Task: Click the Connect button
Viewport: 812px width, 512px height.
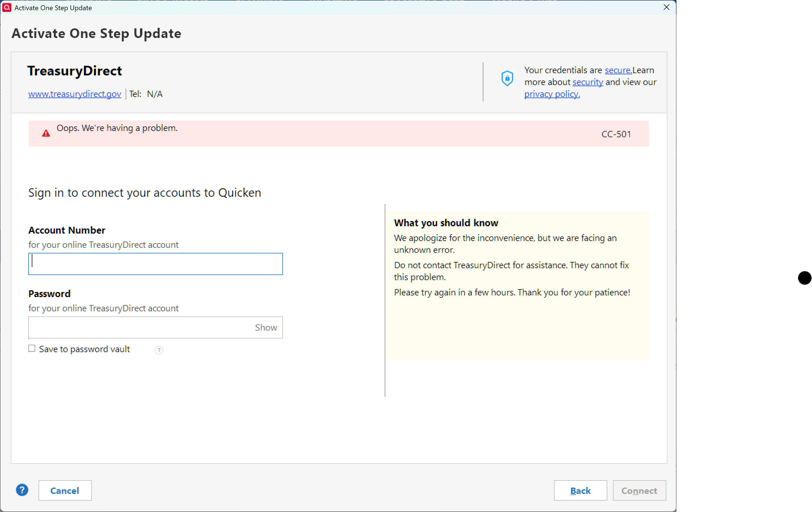Action: 639,490
